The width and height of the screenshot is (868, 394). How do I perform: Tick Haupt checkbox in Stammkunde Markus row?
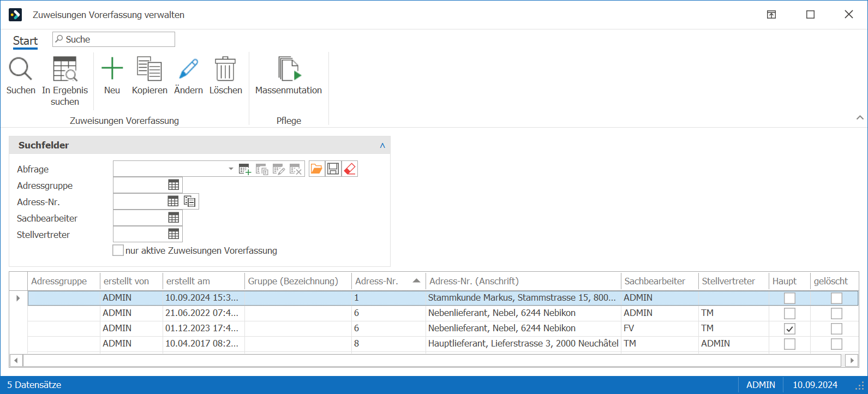(789, 298)
